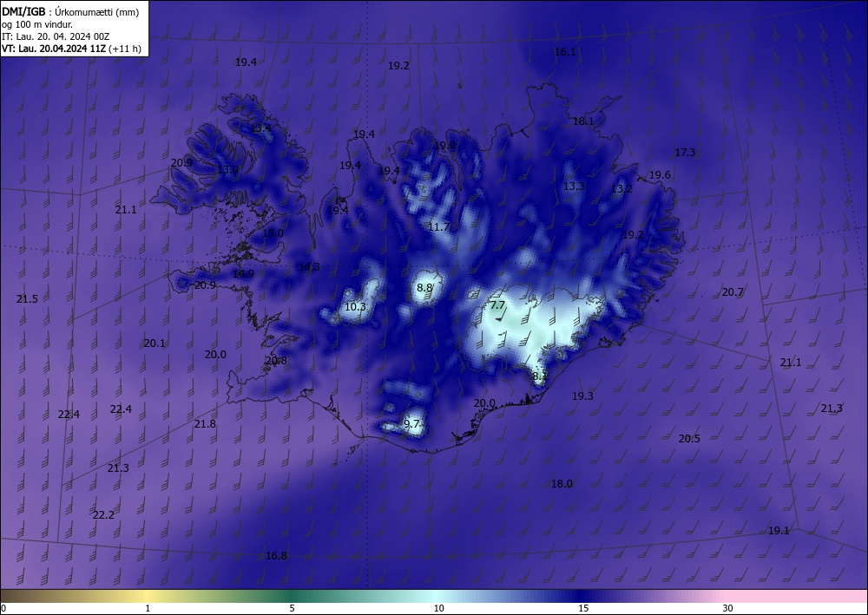Click the colour scale label '1'
Screen dimensions: 868x615
tap(148, 608)
